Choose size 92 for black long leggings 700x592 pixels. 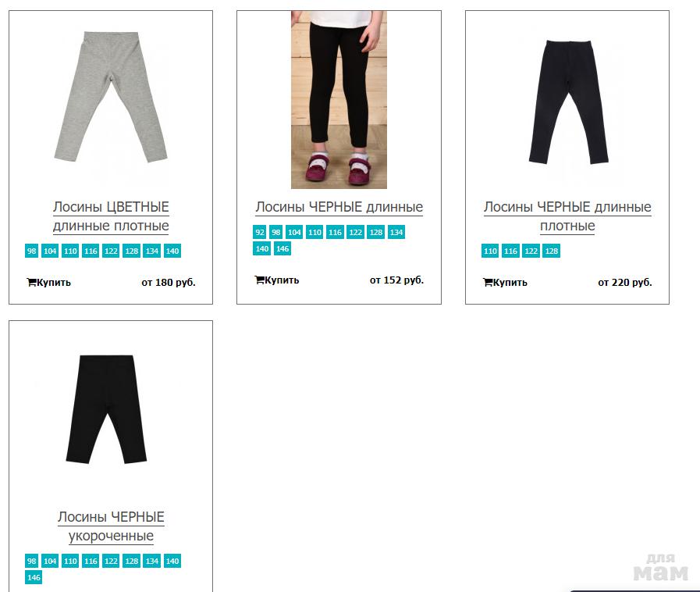click(x=259, y=232)
